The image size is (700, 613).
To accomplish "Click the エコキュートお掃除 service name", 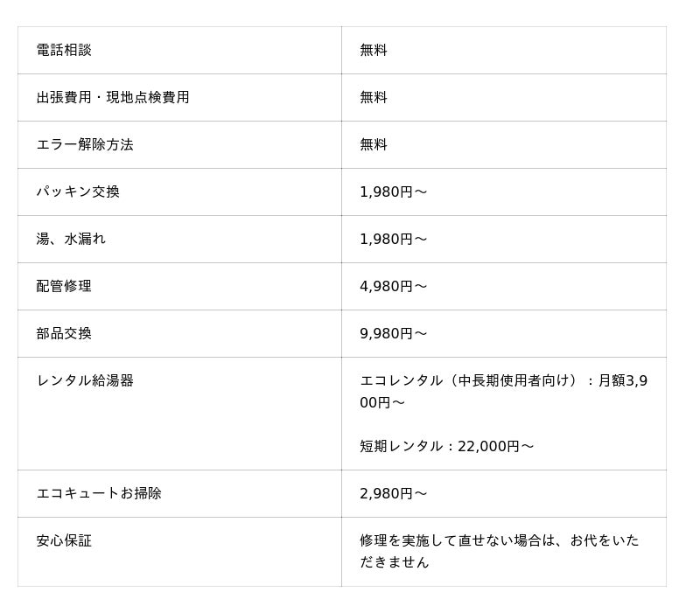I will pyautogui.click(x=99, y=493).
